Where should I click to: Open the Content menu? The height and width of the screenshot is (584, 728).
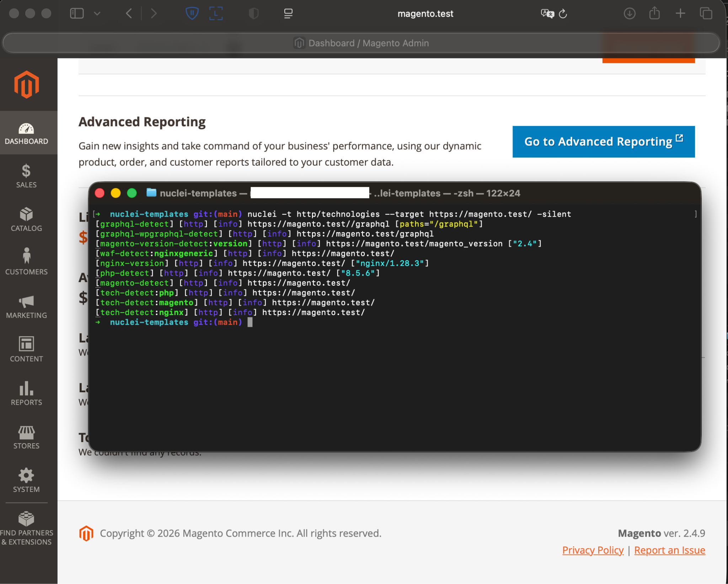27,350
